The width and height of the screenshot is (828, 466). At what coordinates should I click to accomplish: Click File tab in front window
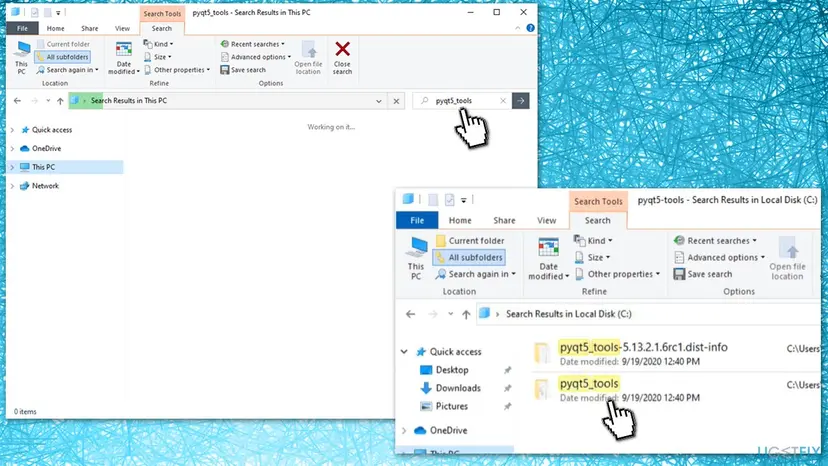(417, 220)
